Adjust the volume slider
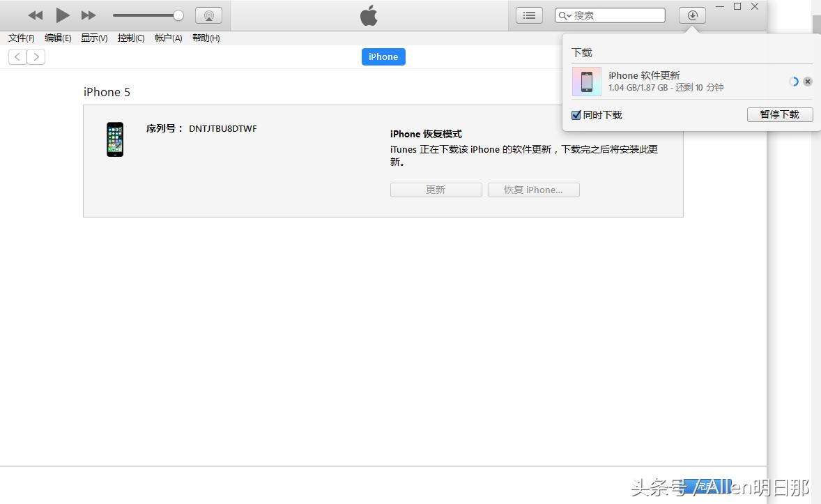Screen dimensions: 821x504 tap(148, 14)
